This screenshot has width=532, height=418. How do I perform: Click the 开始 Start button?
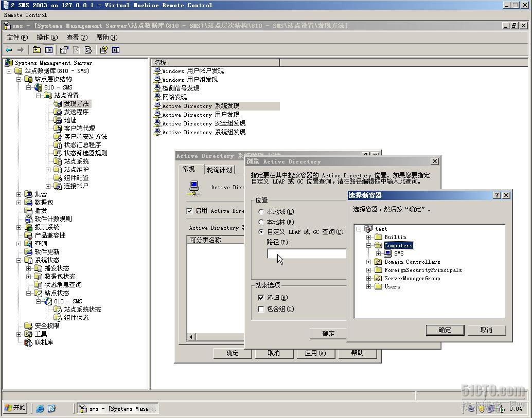coord(15,408)
